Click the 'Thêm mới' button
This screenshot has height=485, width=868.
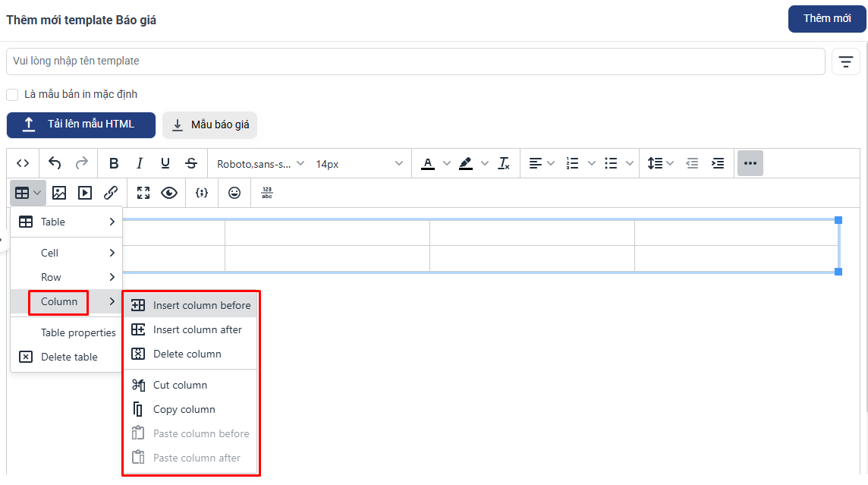click(x=827, y=19)
